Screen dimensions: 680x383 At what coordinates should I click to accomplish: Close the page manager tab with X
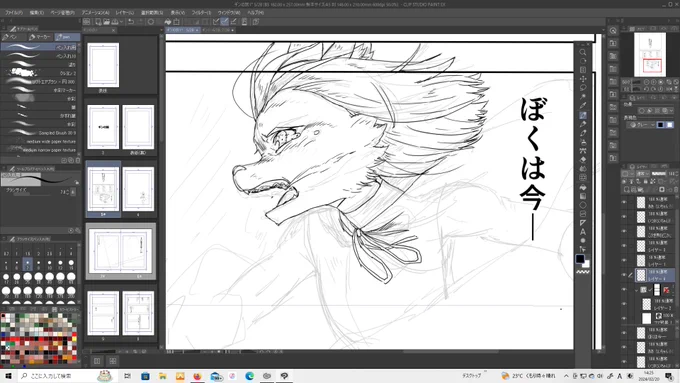tap(113, 30)
